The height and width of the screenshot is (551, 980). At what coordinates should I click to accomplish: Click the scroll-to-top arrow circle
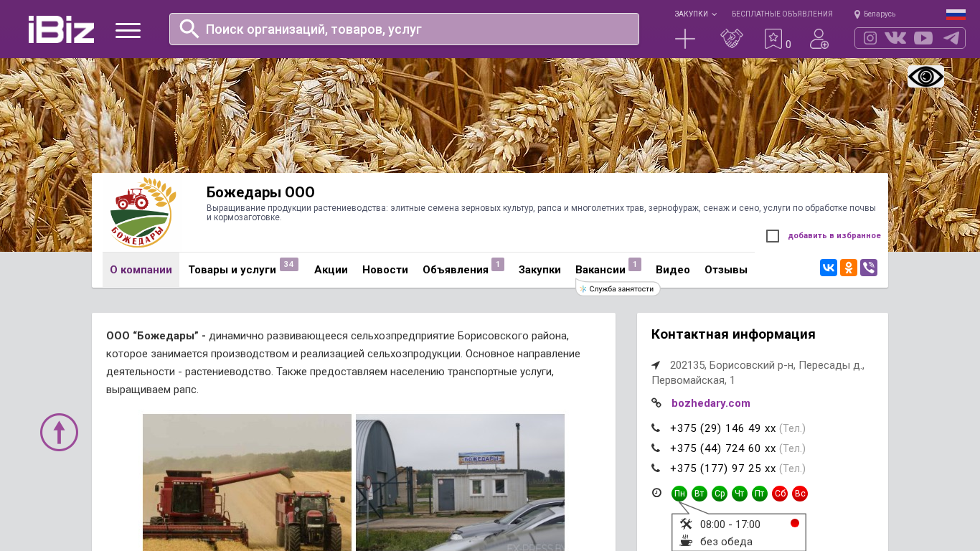pyautogui.click(x=59, y=432)
